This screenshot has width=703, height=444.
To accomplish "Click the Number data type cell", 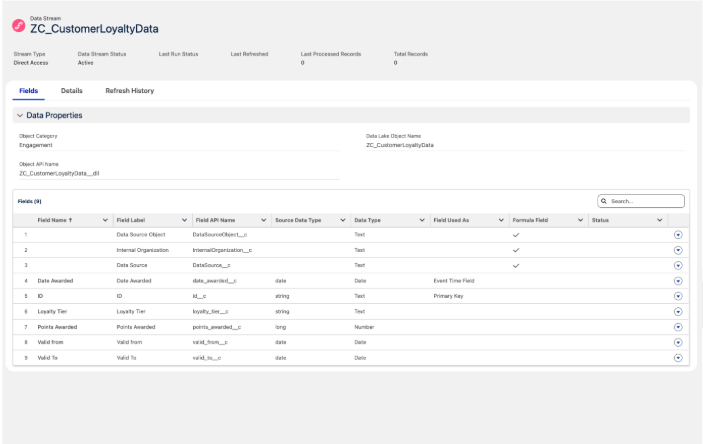I will 364,327.
